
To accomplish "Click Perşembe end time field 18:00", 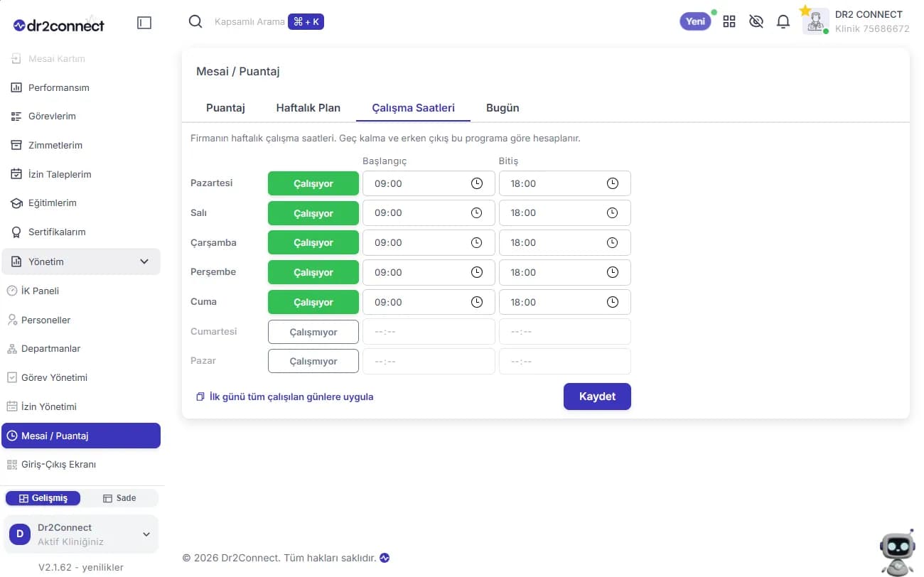I will pos(565,272).
